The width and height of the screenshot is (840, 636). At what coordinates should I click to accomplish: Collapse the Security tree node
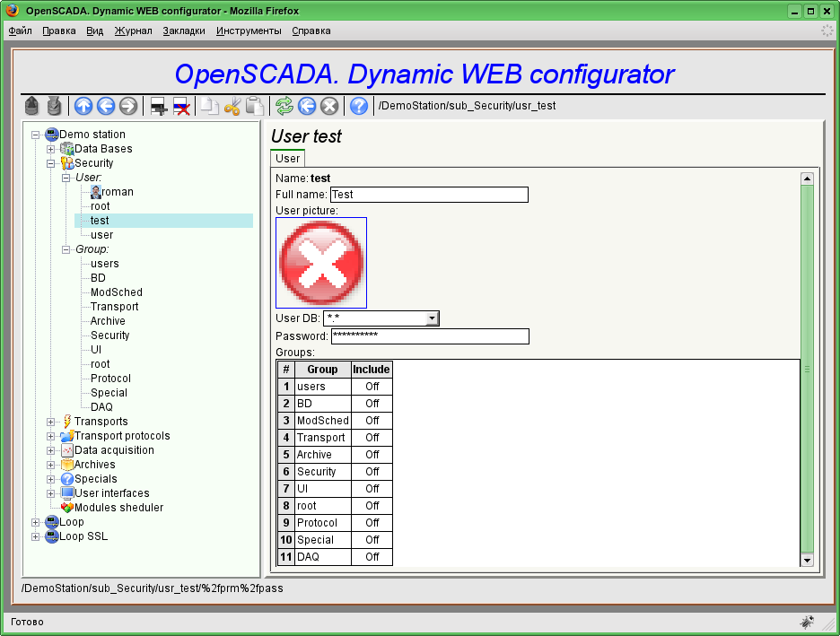50,164
